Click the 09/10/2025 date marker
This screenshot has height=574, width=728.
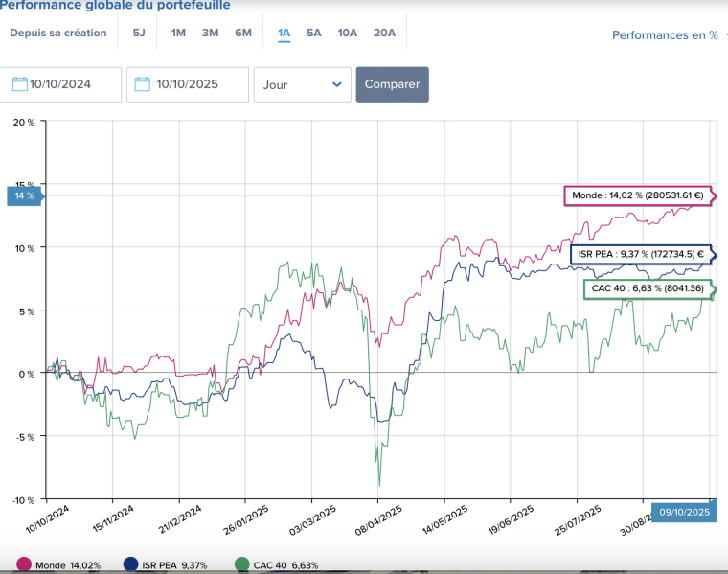click(x=684, y=513)
